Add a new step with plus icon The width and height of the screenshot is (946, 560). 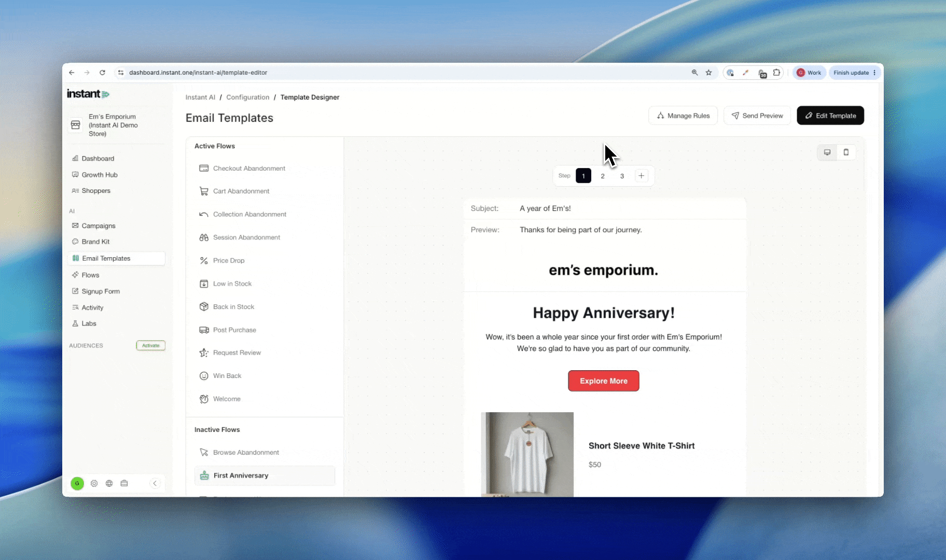click(x=641, y=176)
